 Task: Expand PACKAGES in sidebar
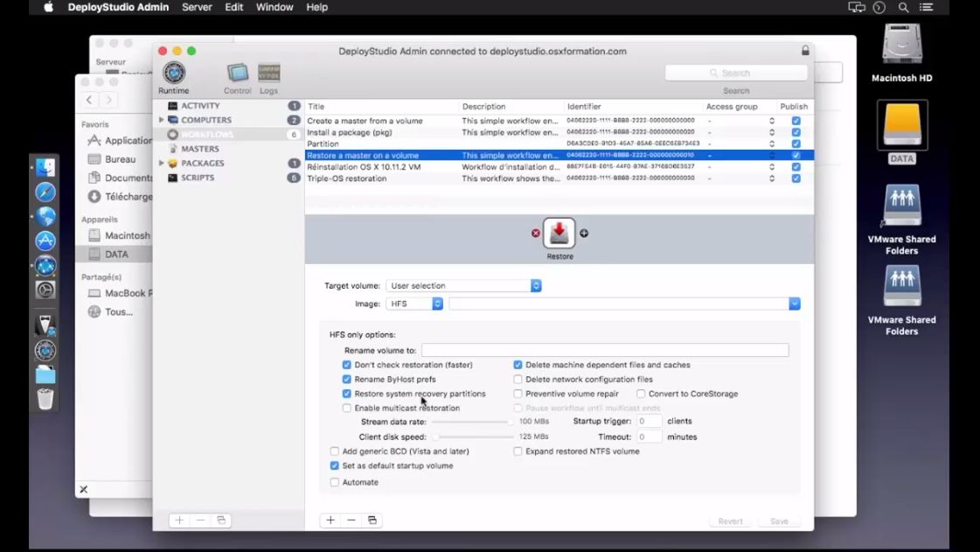coord(161,163)
